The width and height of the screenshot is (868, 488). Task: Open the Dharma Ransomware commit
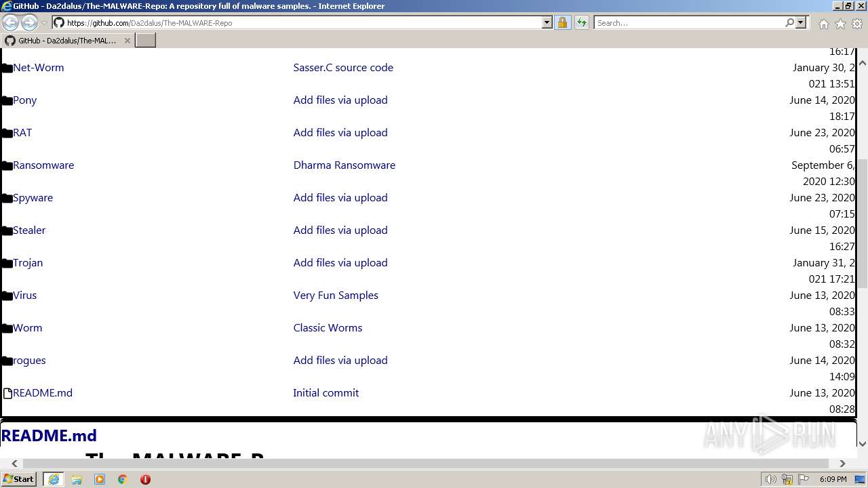(344, 165)
